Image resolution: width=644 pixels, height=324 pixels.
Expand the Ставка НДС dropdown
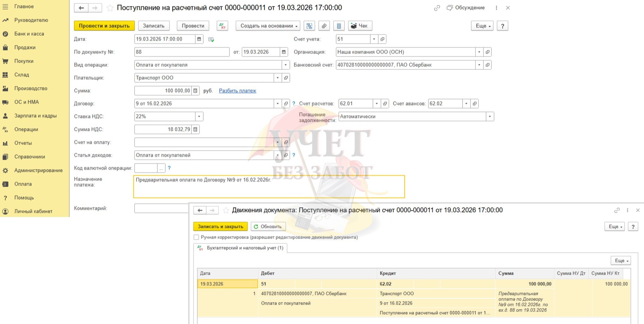[x=199, y=117]
